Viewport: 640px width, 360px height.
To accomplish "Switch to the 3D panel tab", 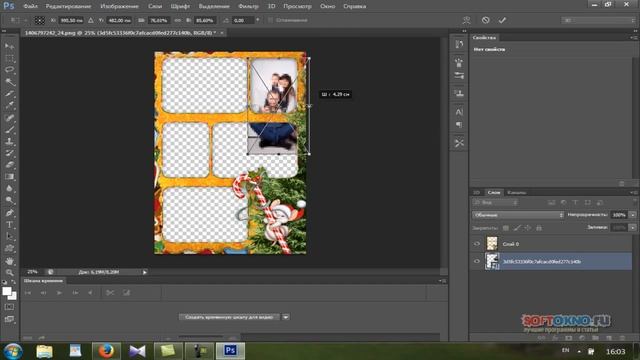I will (x=477, y=192).
